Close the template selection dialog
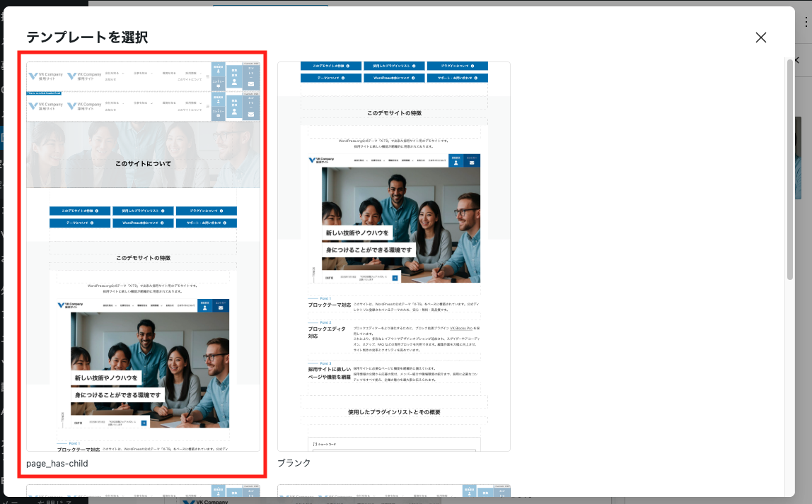This screenshot has height=504, width=812. click(x=760, y=37)
